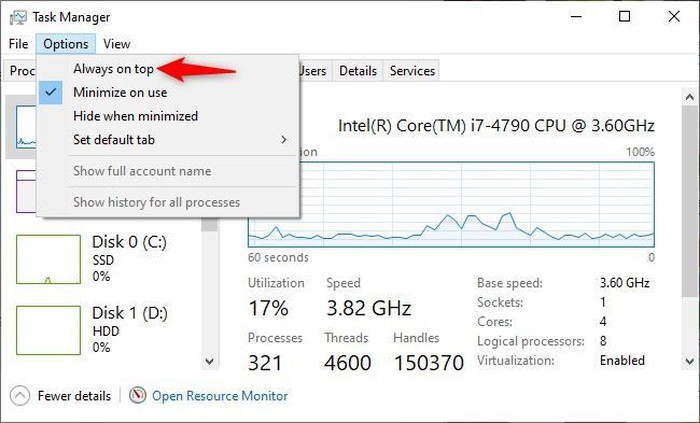Click the Resource Monitor icon
Viewport: 700px width, 423px height.
click(x=138, y=396)
